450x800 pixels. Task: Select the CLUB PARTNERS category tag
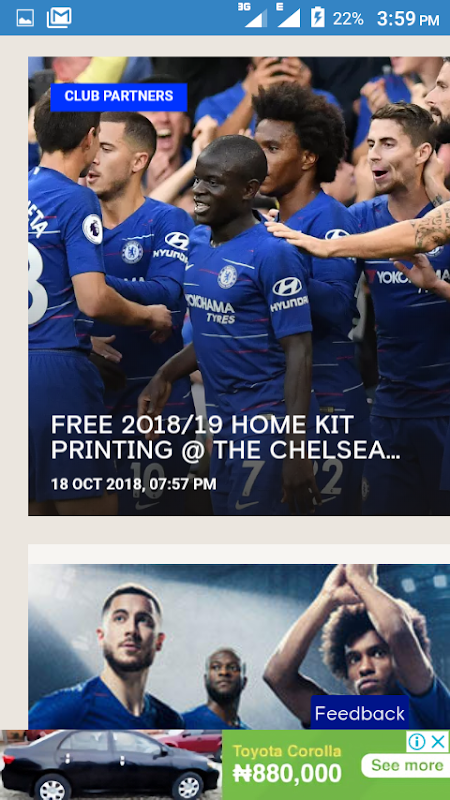click(x=119, y=96)
